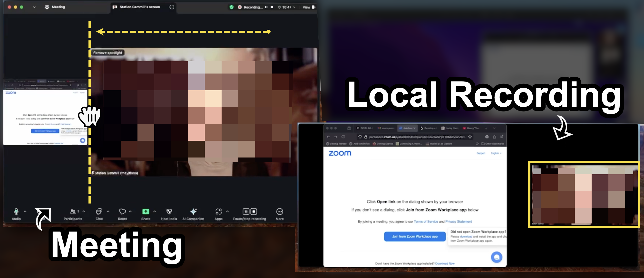The width and height of the screenshot is (644, 278).
Task: Click Remove spotlight button
Action: pos(107,53)
